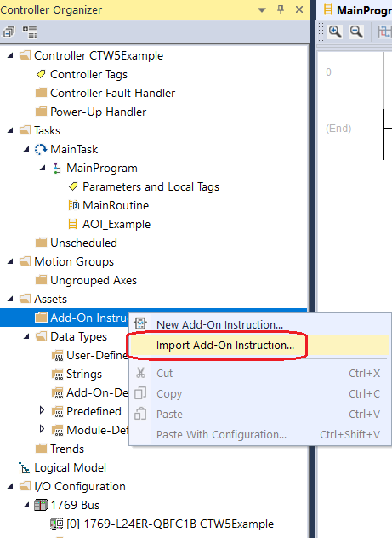This screenshot has height=538, width=392.
Task: Click the zoom out magnifier icon
Action: point(356,31)
